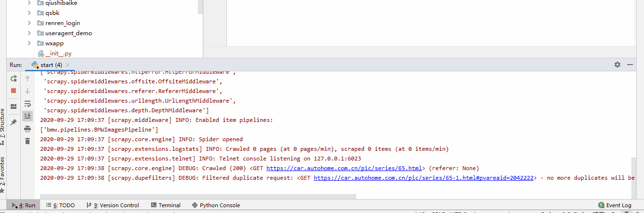Select the wxapp folder
Image resolution: width=644 pixels, height=213 pixels.
point(55,43)
